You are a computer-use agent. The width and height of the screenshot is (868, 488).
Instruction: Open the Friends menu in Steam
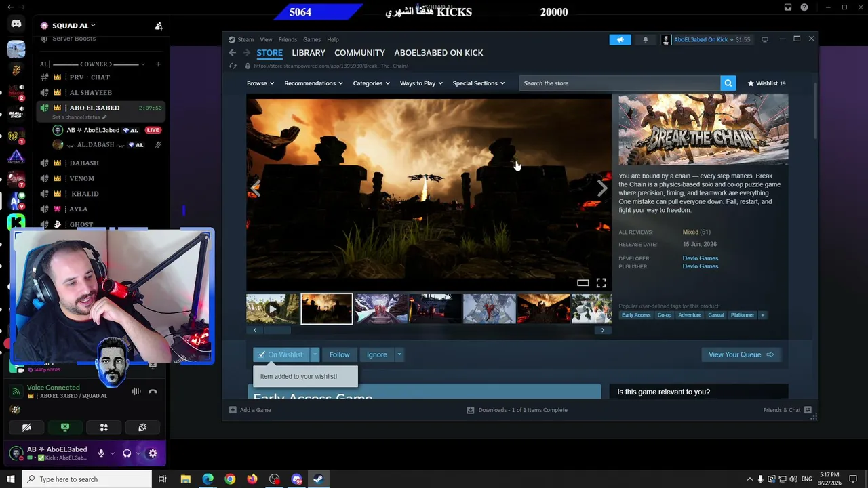[288, 39]
